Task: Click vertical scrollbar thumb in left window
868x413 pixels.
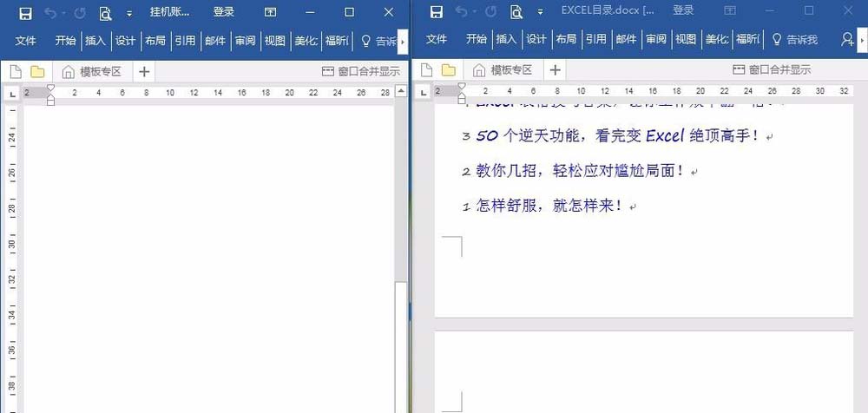Action: click(x=401, y=346)
